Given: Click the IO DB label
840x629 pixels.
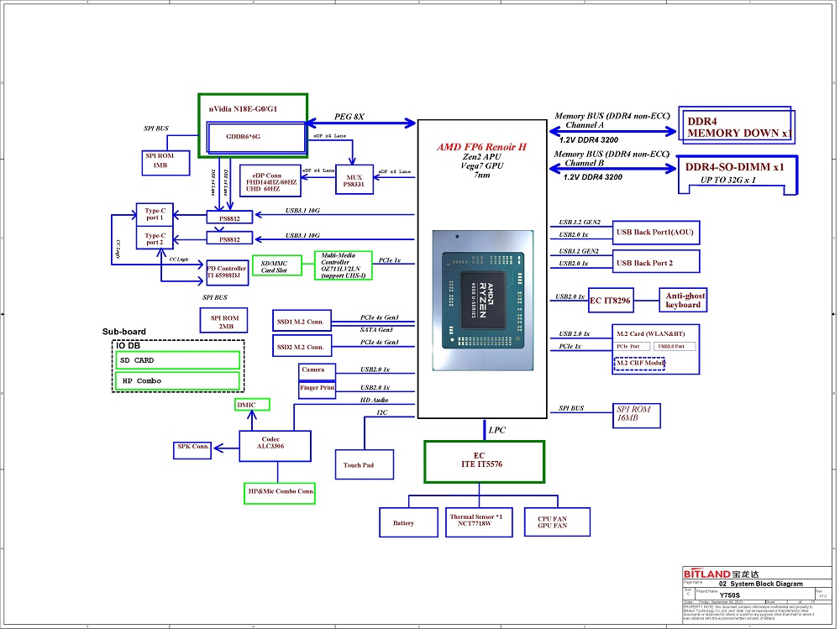Looking at the screenshot, I should coord(128,346).
